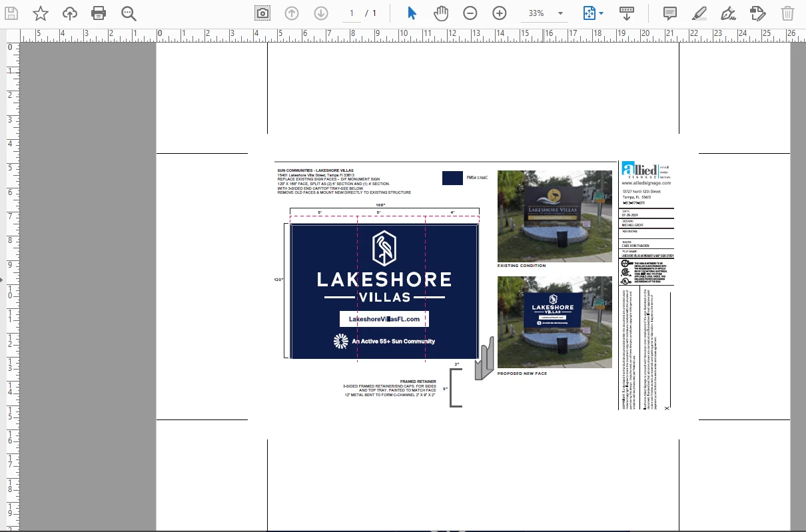The height and width of the screenshot is (532, 806).
Task: Click the www.alliedsignage.com web address
Action: point(646,182)
